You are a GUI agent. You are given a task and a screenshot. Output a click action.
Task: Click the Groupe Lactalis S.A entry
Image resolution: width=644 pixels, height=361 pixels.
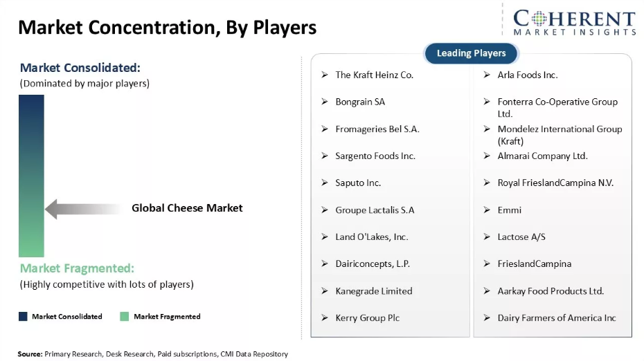[x=375, y=210]
